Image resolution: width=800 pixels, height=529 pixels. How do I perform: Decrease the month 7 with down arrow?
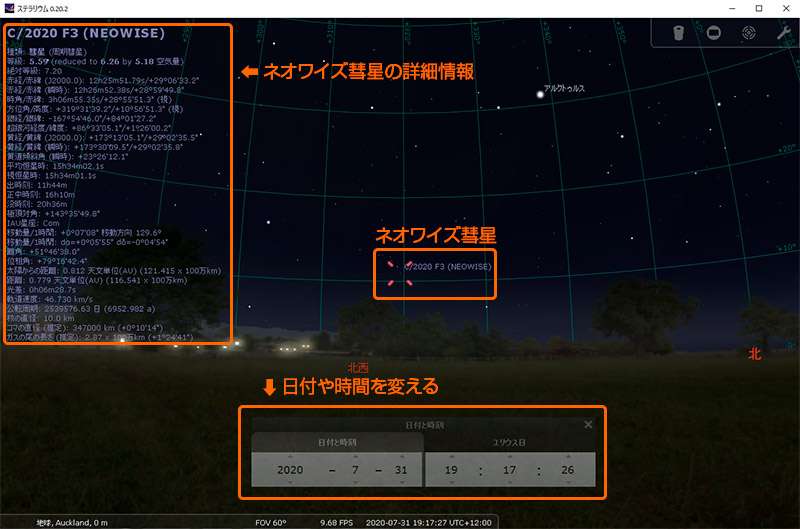click(356, 482)
